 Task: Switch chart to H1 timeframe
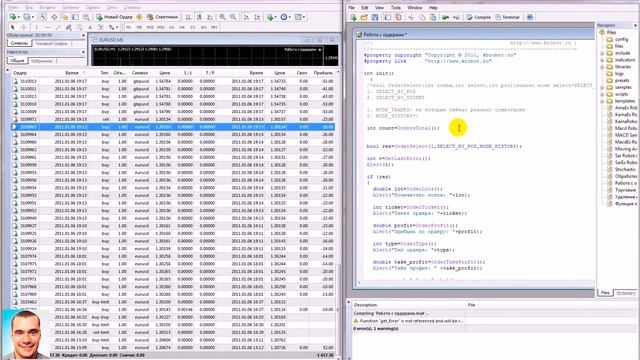point(171,27)
